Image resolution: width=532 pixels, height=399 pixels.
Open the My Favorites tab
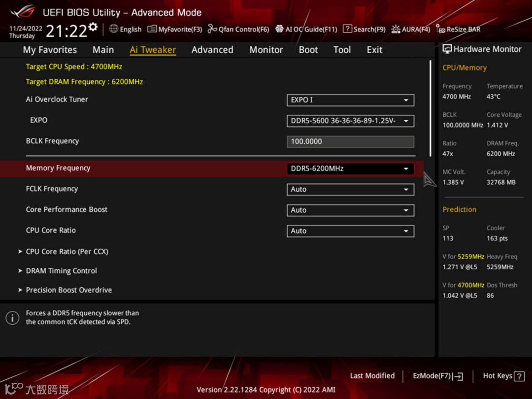click(50, 50)
